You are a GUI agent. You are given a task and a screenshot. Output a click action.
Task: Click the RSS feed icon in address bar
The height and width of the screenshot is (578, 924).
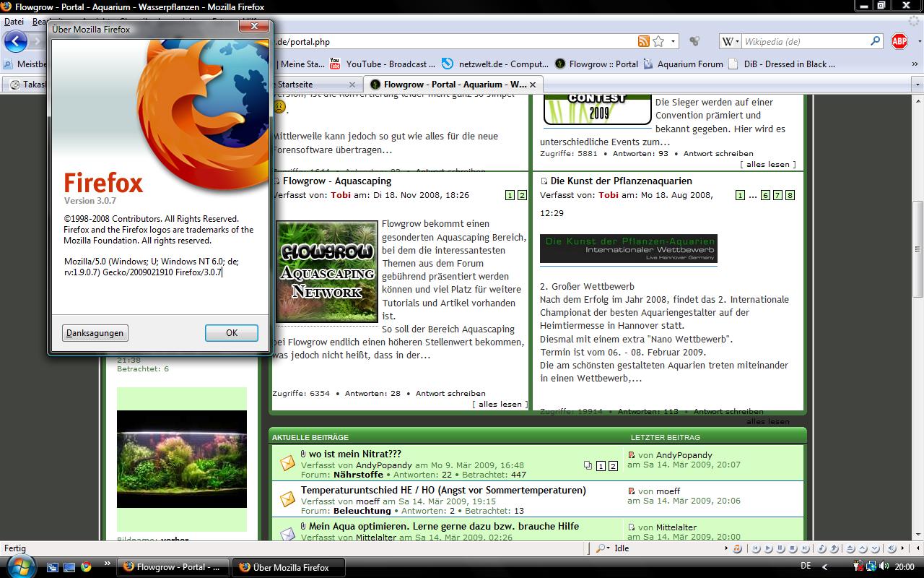coord(643,42)
